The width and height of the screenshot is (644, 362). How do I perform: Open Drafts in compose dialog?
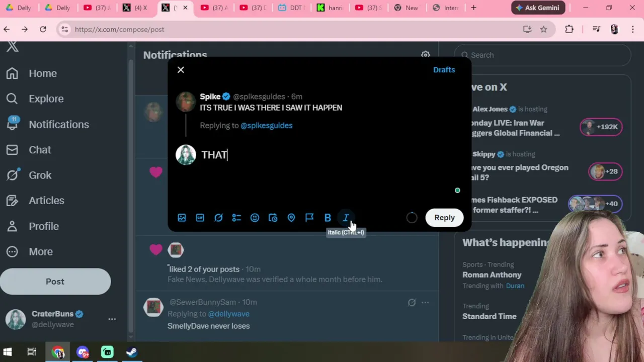444,70
